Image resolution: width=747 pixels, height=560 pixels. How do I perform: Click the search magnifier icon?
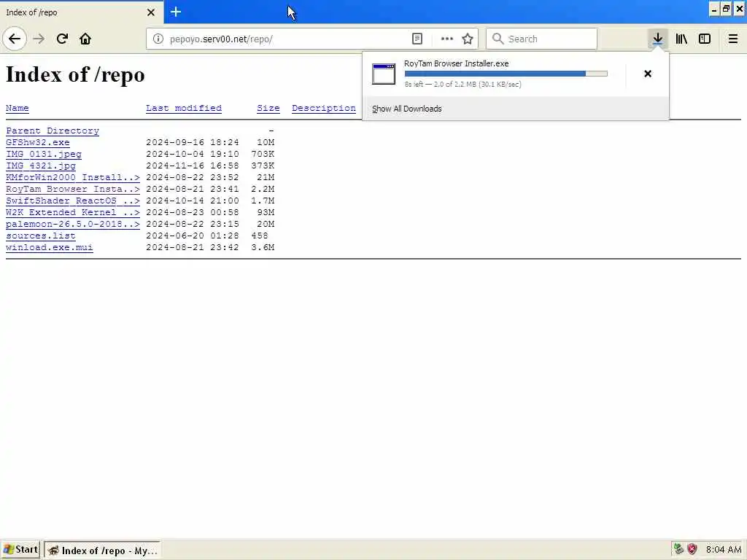tap(498, 39)
